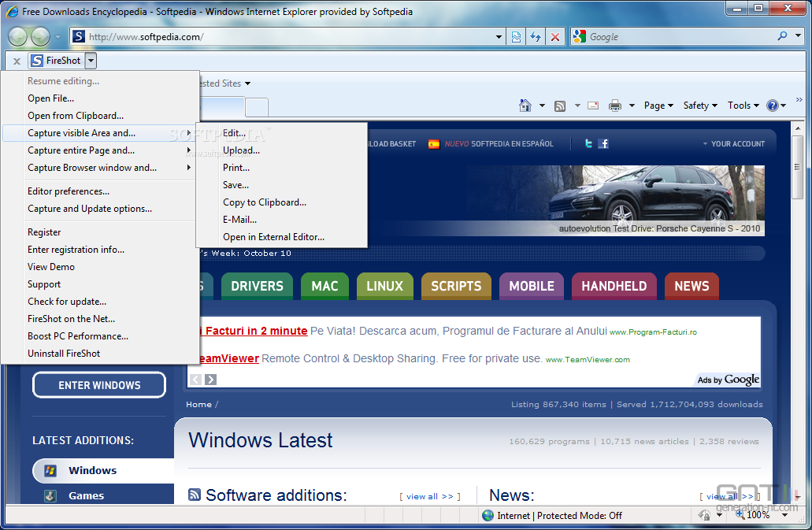Open the LINUX category tab

pyautogui.click(x=385, y=286)
